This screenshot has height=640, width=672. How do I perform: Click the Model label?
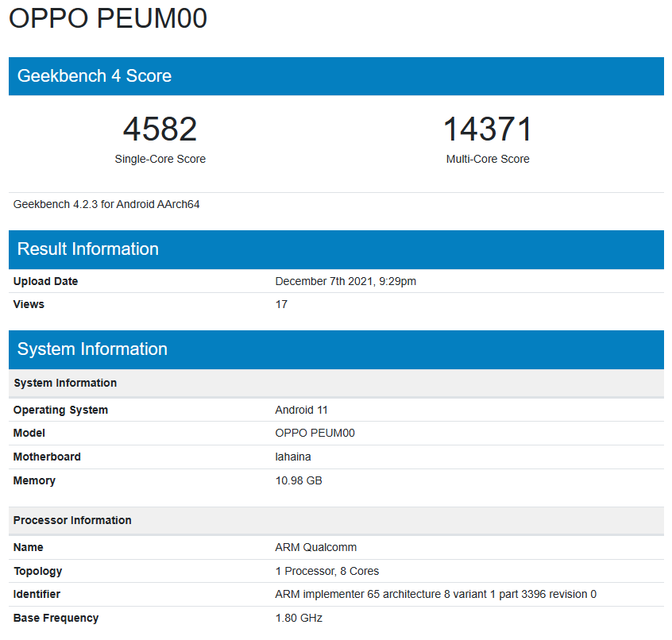(29, 433)
